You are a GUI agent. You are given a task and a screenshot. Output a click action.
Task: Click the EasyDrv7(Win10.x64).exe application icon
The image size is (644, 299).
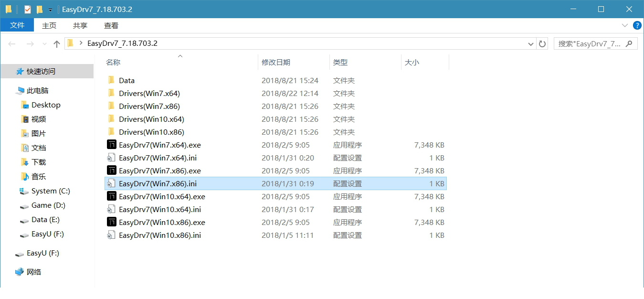tap(111, 196)
